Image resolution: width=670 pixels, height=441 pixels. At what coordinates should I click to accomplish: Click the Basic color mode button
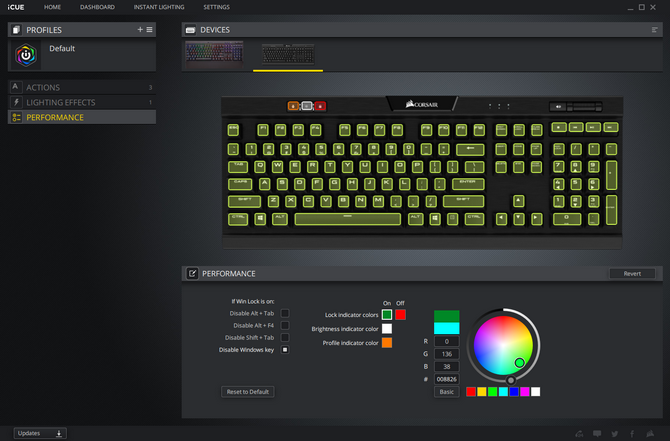tap(447, 391)
